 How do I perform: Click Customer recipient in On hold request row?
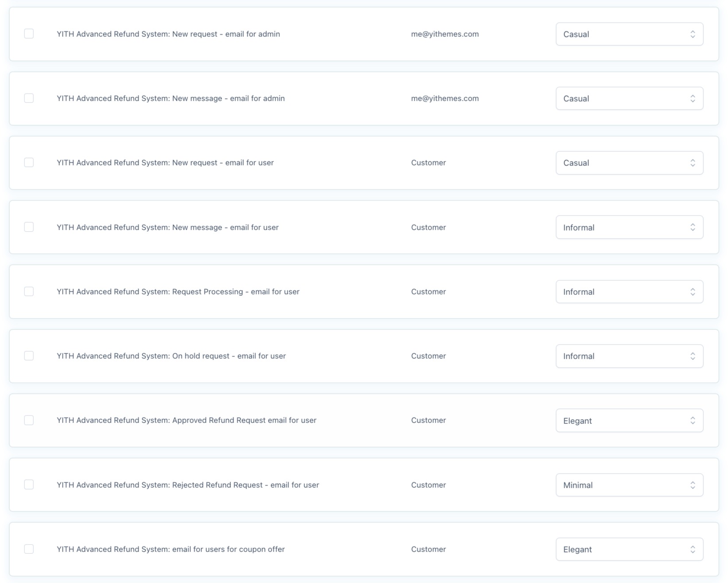[x=428, y=356]
